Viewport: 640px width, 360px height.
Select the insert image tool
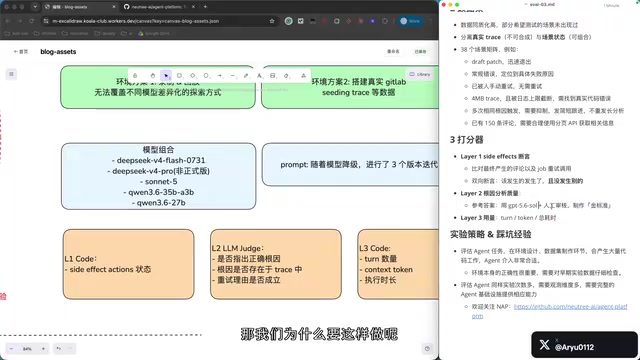[273, 76]
